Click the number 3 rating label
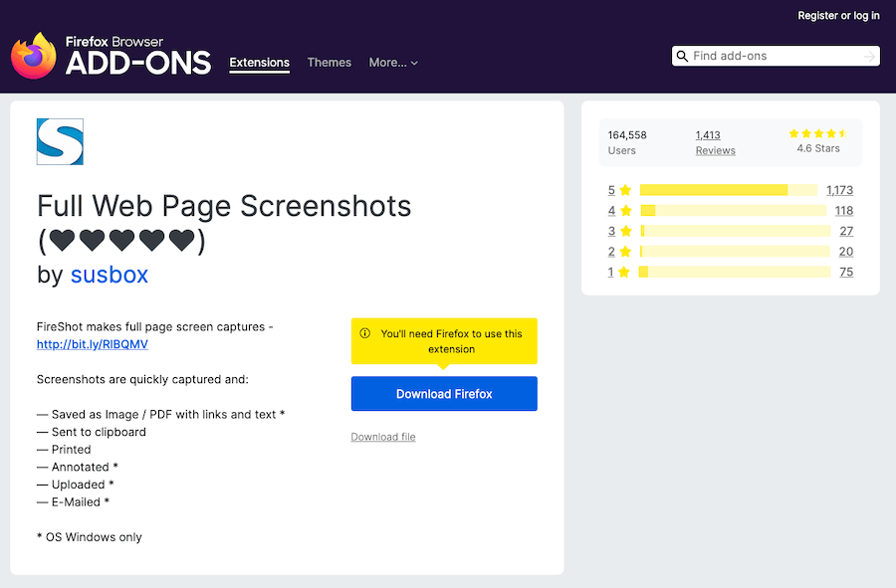 611,231
